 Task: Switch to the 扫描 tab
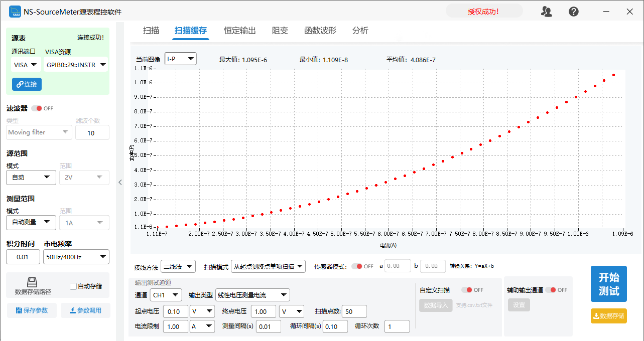click(x=151, y=31)
